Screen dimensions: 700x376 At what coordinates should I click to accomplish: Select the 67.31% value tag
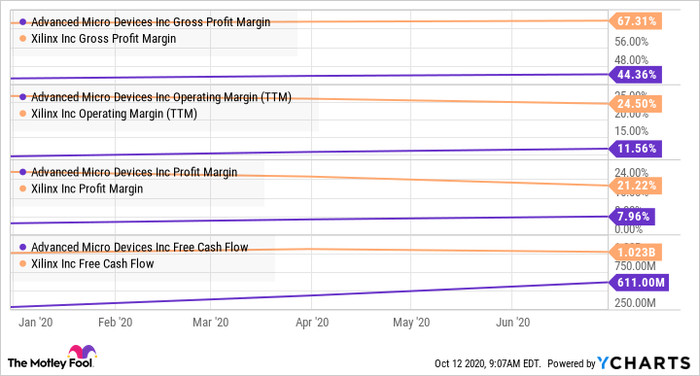636,21
